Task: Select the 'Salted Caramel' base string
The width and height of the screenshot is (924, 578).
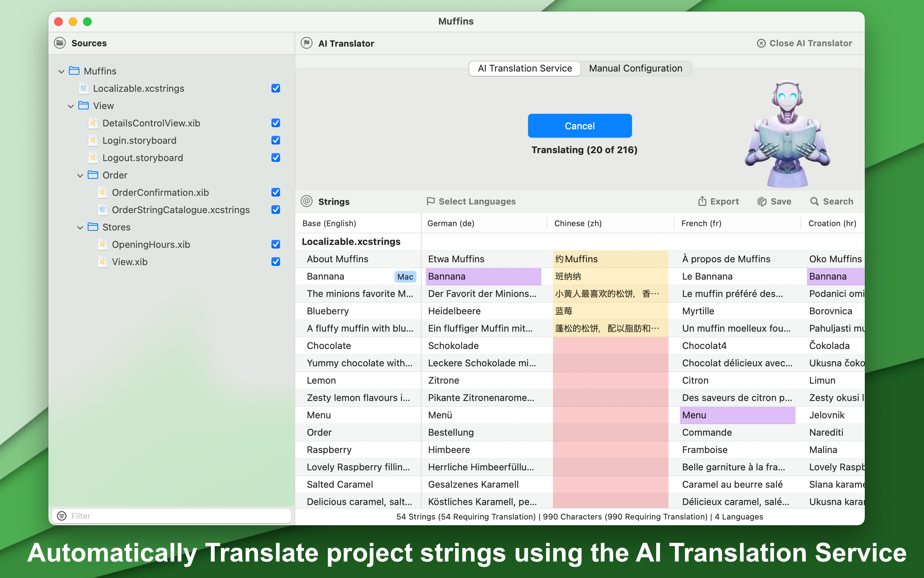Action: click(x=358, y=484)
